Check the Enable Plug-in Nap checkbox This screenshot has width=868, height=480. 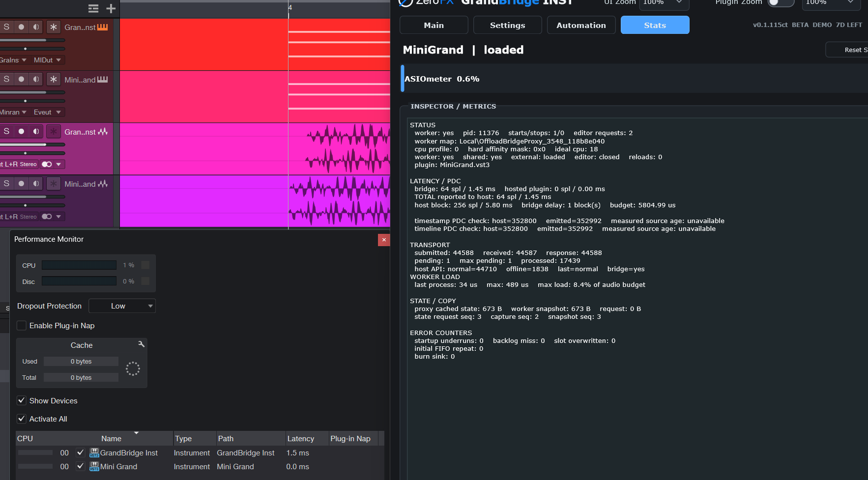(22, 325)
